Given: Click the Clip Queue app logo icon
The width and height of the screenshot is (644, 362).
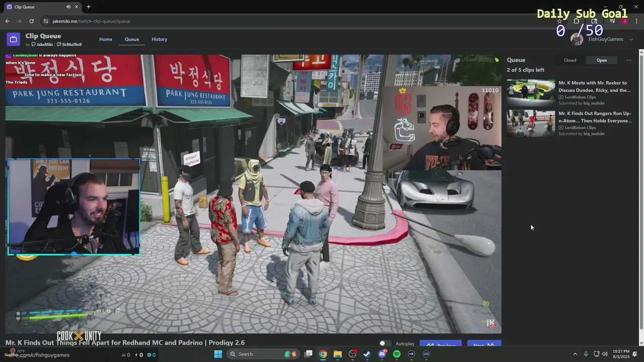Looking at the screenshot, I should point(13,39).
